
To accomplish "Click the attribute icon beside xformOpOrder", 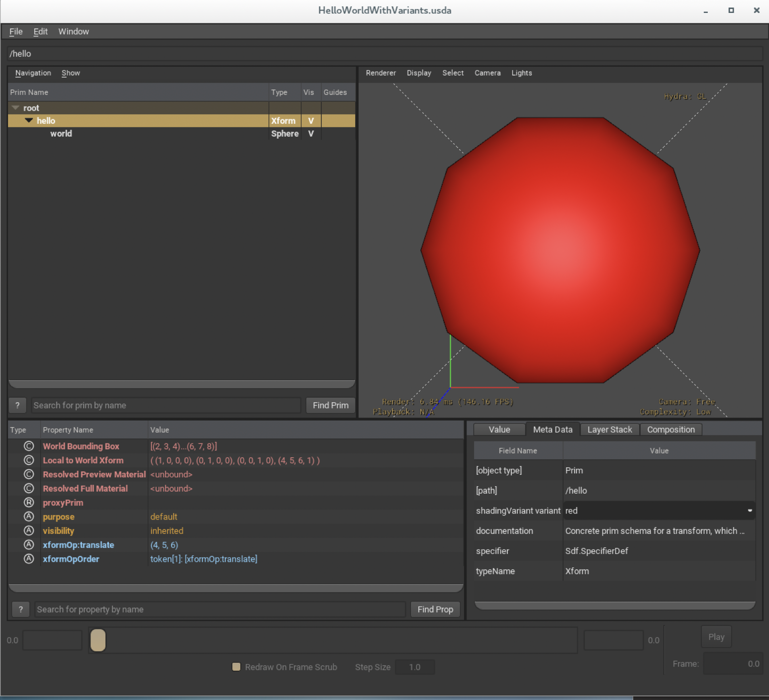I will (x=29, y=559).
